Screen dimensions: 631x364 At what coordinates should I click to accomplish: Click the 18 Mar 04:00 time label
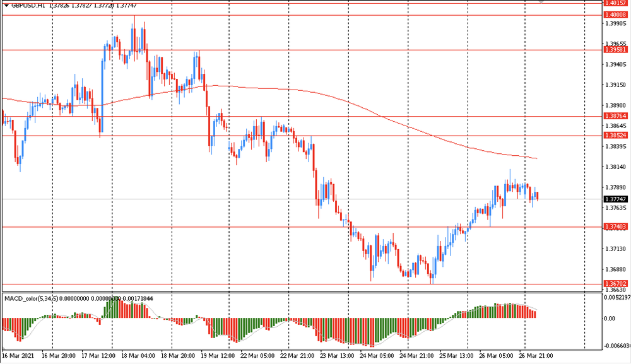click(x=138, y=356)
